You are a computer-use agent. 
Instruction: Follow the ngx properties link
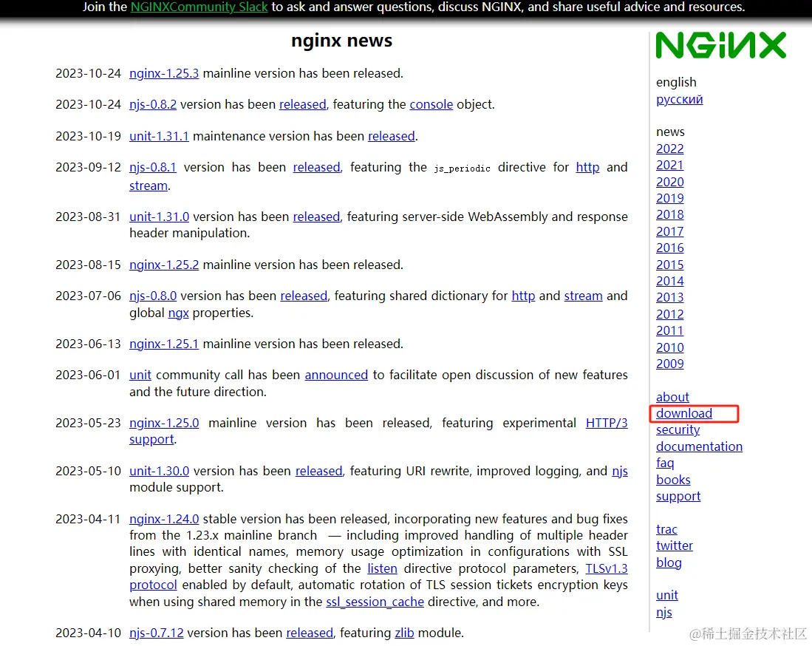pyautogui.click(x=179, y=313)
